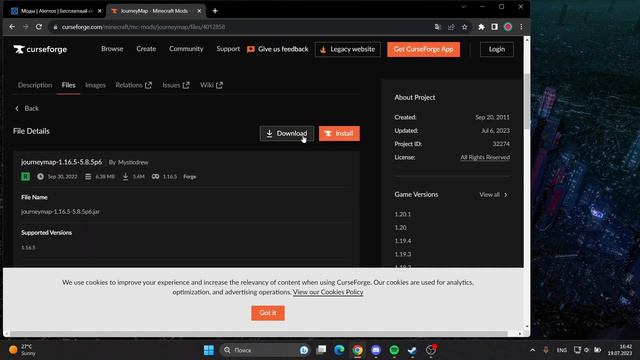
Task: Open Create in site navigation
Action: click(x=146, y=49)
